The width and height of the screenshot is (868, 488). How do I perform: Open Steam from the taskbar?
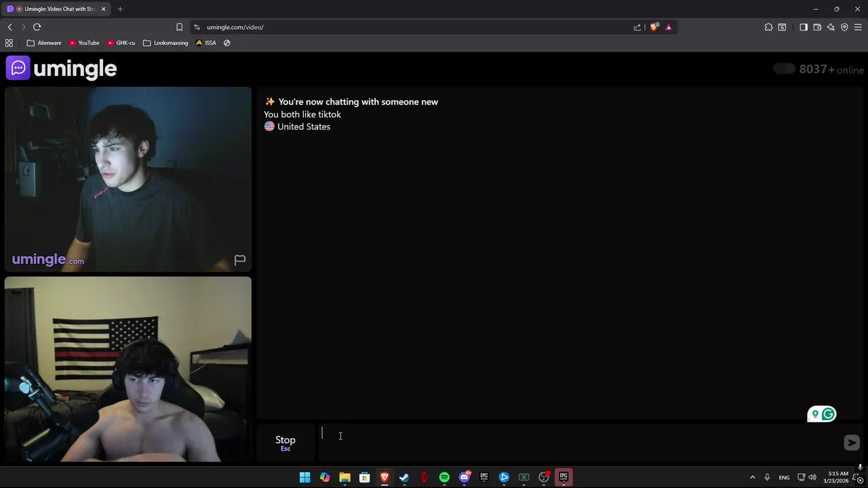coord(404,477)
